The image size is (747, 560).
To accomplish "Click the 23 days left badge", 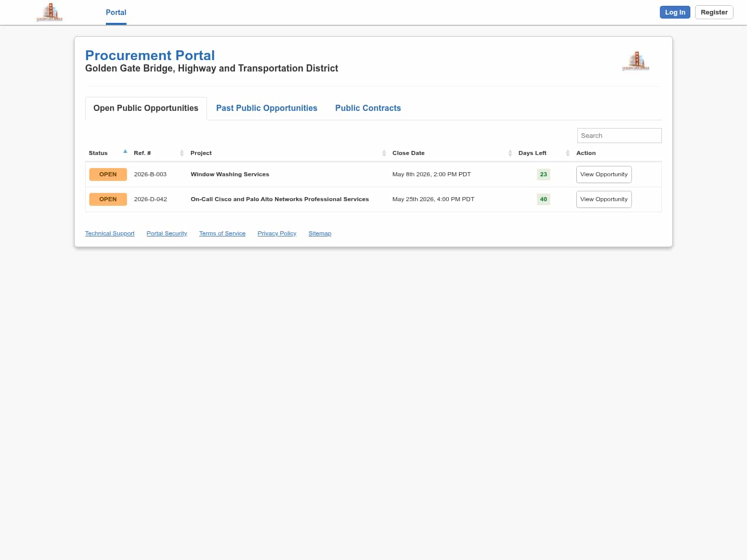I will [543, 174].
